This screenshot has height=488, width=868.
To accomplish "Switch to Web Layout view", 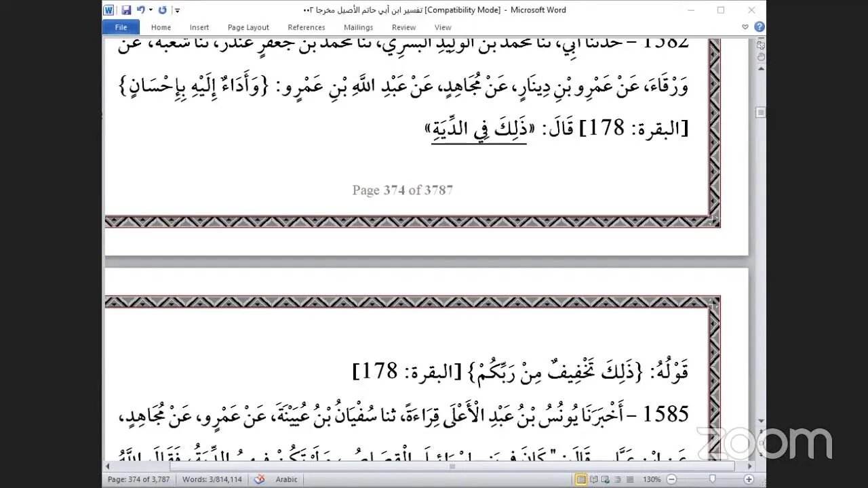I will point(605,479).
